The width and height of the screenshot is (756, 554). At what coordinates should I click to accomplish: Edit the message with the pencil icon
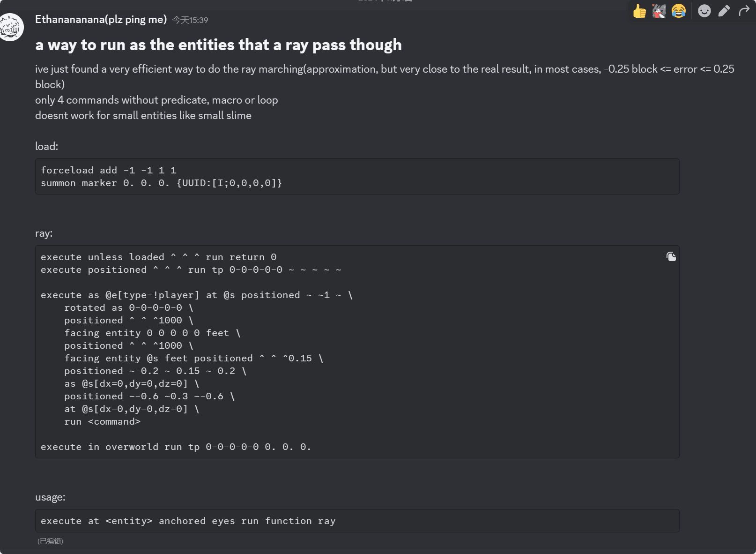724,11
